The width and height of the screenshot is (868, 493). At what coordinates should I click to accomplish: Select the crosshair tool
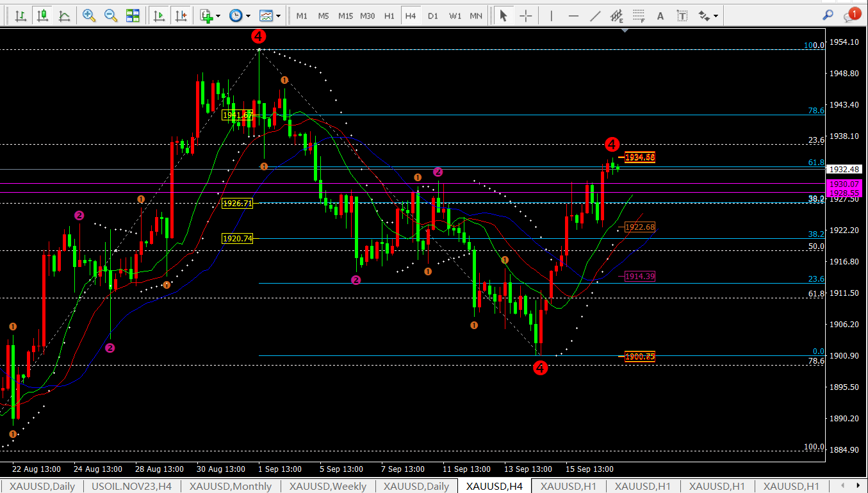coord(525,16)
